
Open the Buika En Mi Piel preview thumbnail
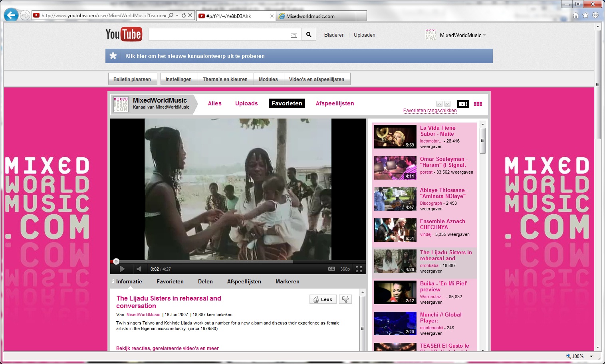point(395,293)
